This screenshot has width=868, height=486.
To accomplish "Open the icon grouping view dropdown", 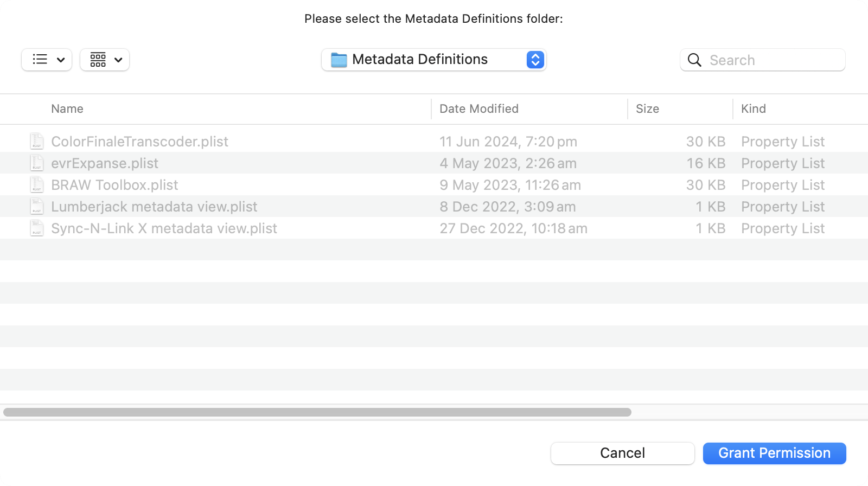I will (x=105, y=60).
